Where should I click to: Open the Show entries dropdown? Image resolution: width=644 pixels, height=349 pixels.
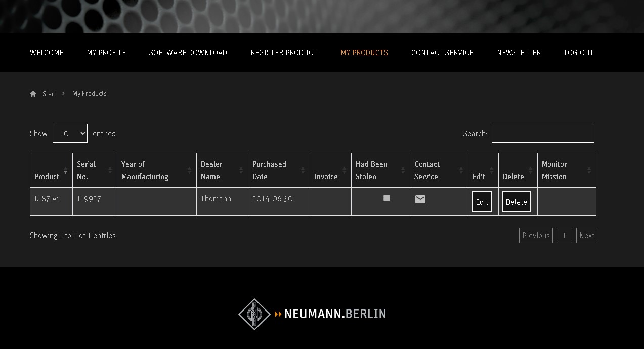click(x=70, y=134)
